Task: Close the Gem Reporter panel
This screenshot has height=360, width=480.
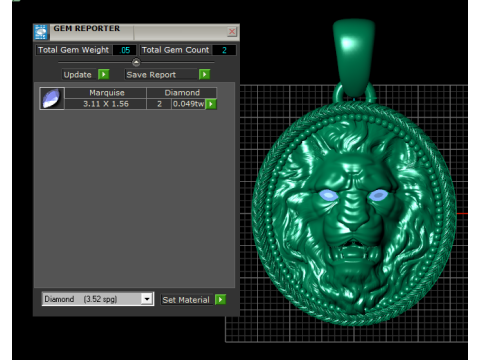Action: click(x=232, y=32)
